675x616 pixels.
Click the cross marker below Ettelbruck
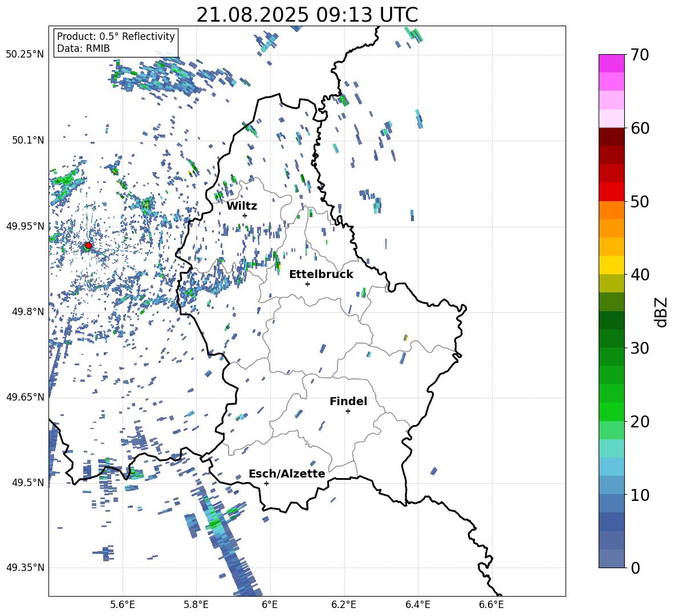pyautogui.click(x=307, y=284)
